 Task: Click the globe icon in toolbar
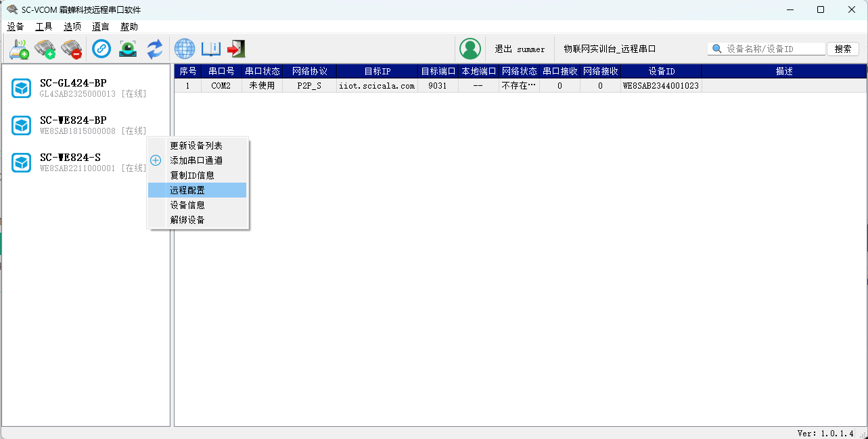185,49
